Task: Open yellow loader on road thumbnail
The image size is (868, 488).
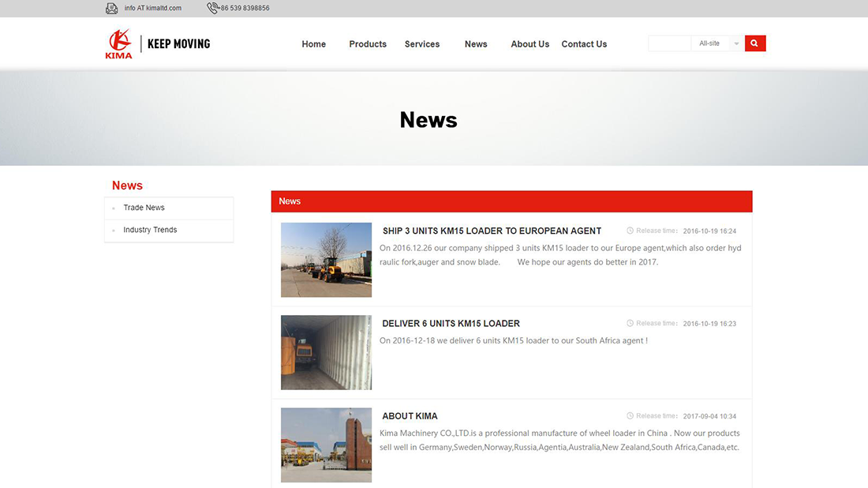Action: tap(326, 260)
